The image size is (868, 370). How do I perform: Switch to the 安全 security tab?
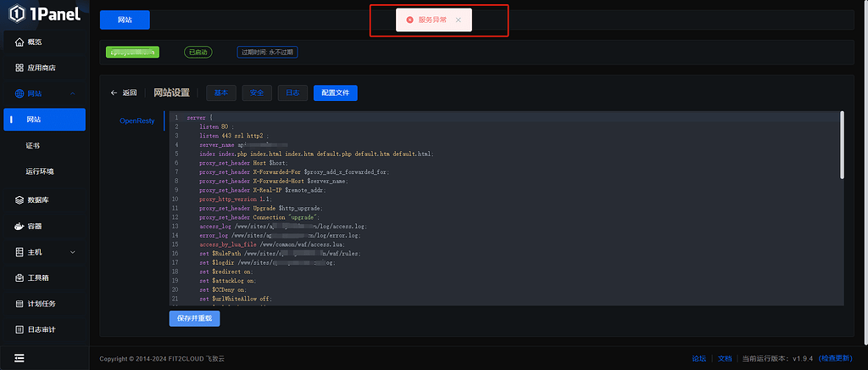[257, 93]
